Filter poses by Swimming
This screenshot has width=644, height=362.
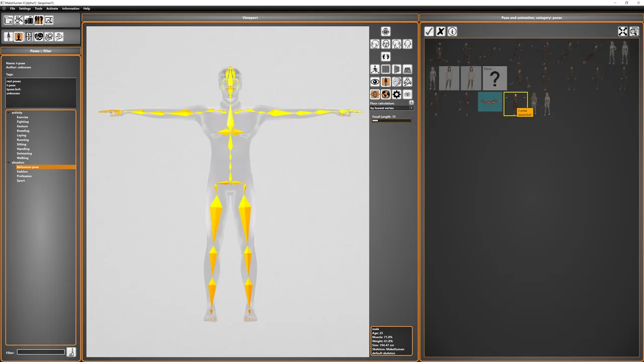(24, 153)
